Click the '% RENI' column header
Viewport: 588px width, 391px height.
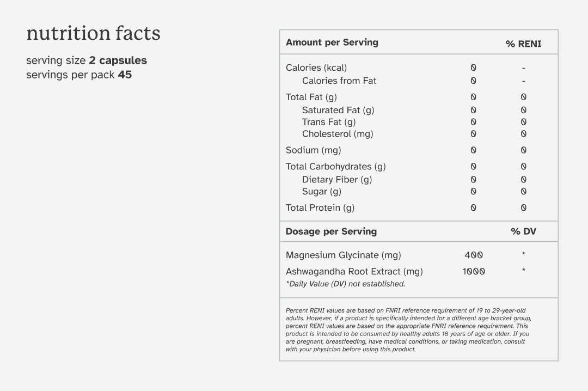pyautogui.click(x=524, y=44)
